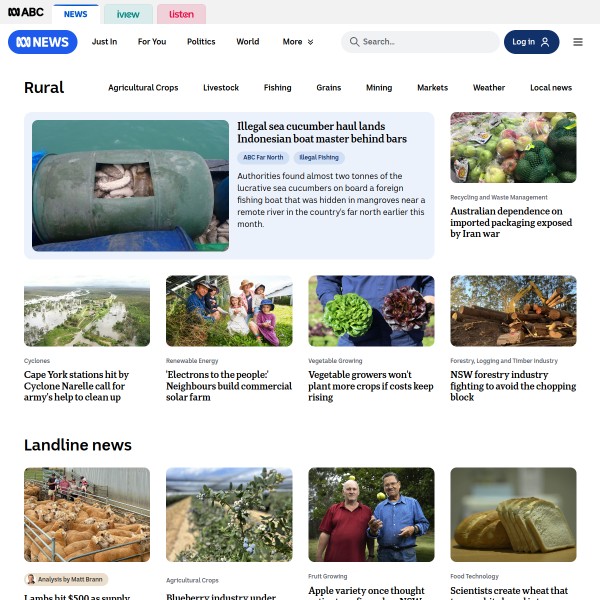Click the ABC logo in top bar
This screenshot has height=600, width=600.
pos(26,12)
